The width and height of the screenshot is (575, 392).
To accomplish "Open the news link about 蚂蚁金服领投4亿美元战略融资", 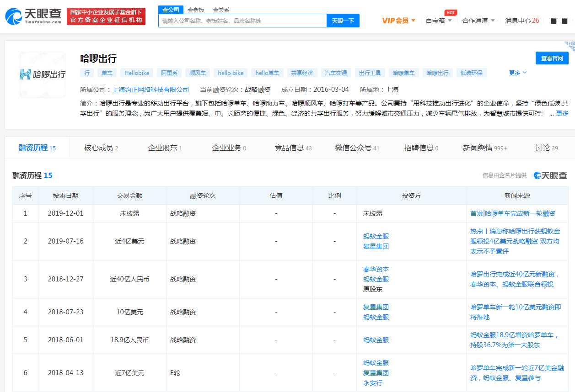I will 515,241.
